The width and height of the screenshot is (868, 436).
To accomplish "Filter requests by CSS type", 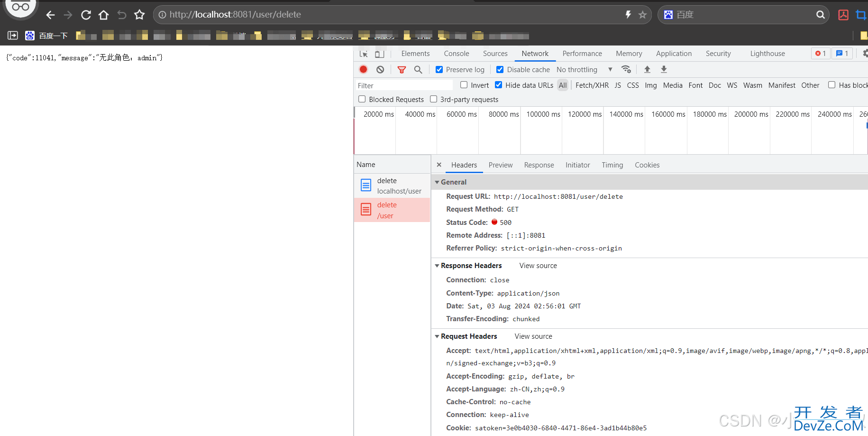I will tap(633, 85).
